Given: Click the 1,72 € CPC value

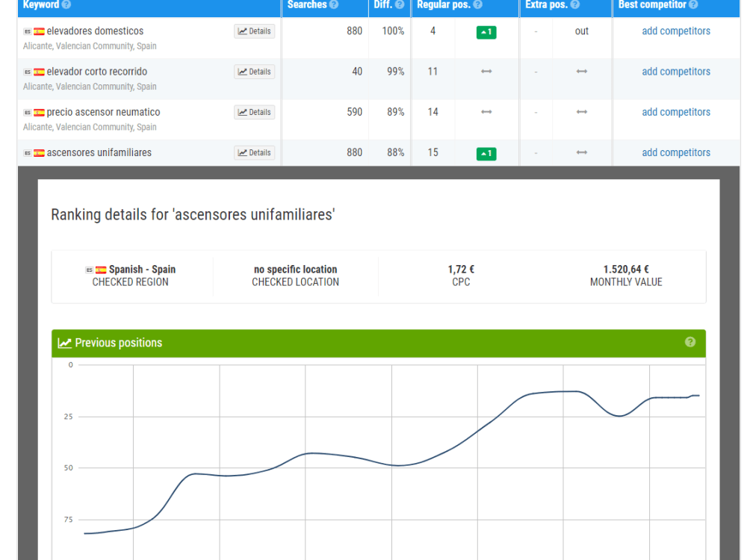Looking at the screenshot, I should 461,270.
